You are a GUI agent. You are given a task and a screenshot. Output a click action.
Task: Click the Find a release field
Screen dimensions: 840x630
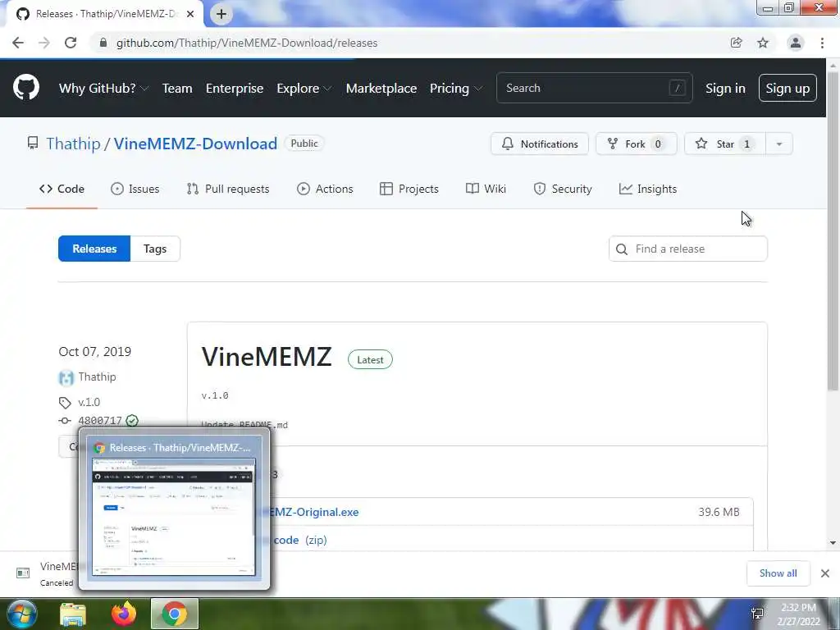pyautogui.click(x=688, y=249)
